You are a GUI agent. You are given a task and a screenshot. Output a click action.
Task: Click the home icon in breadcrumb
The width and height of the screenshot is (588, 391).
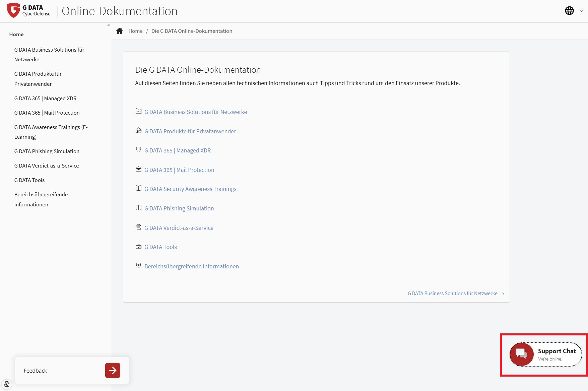pyautogui.click(x=119, y=31)
